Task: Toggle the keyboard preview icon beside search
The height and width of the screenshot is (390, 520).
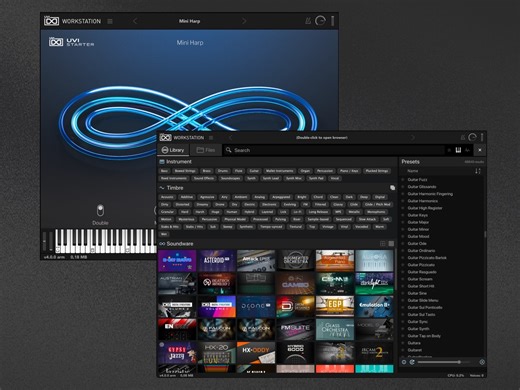Action: tap(458, 150)
